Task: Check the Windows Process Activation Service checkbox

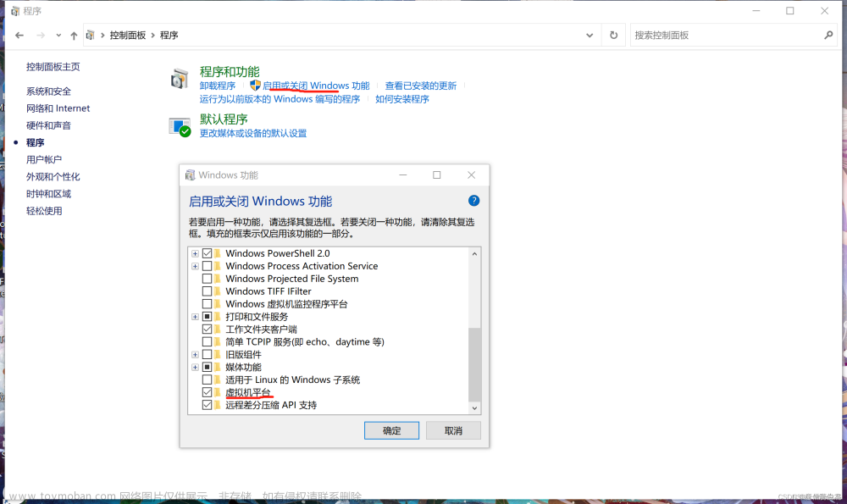Action: [207, 266]
